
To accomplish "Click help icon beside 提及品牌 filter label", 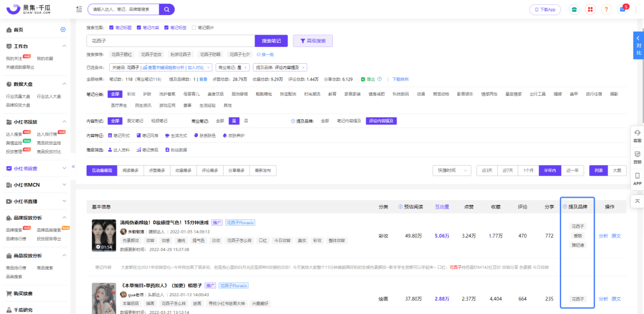I will pos(293,121).
